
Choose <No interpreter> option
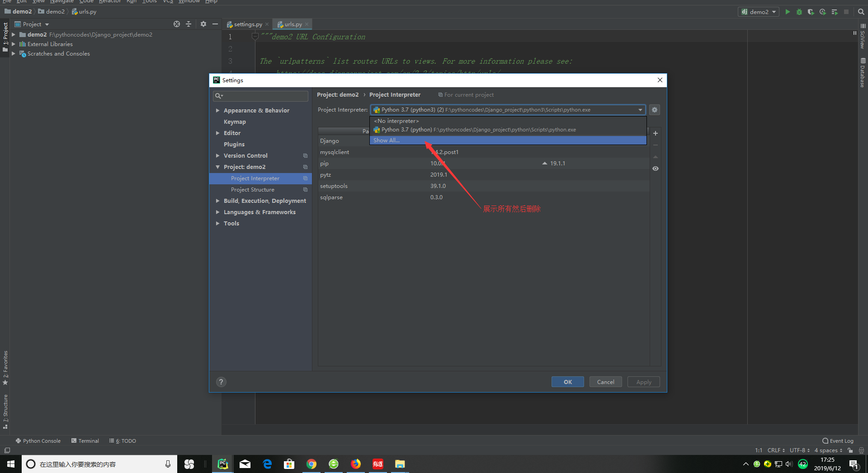508,121
